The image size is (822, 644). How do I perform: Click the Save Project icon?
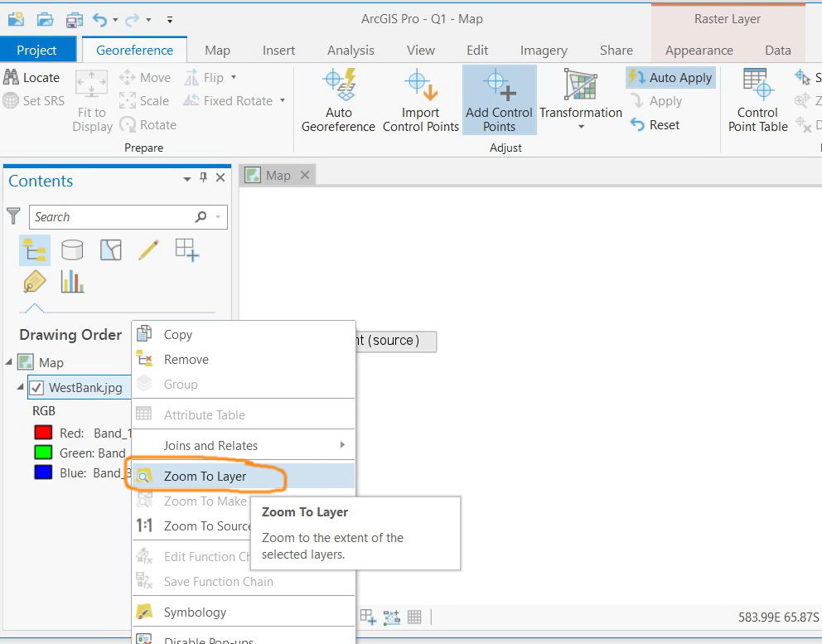74,20
